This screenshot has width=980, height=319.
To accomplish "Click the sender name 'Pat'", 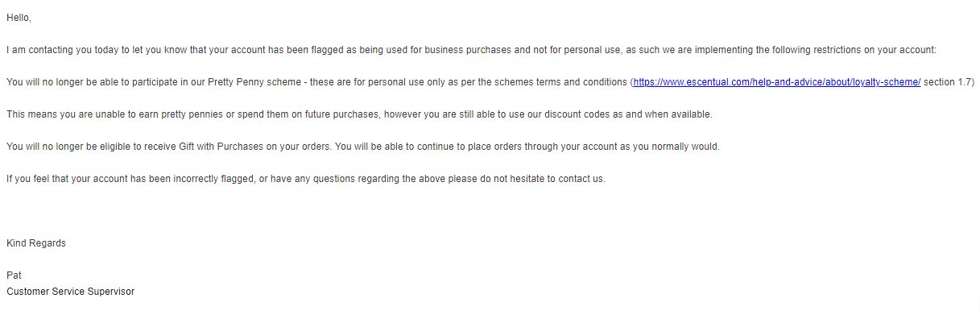I will (x=14, y=275).
